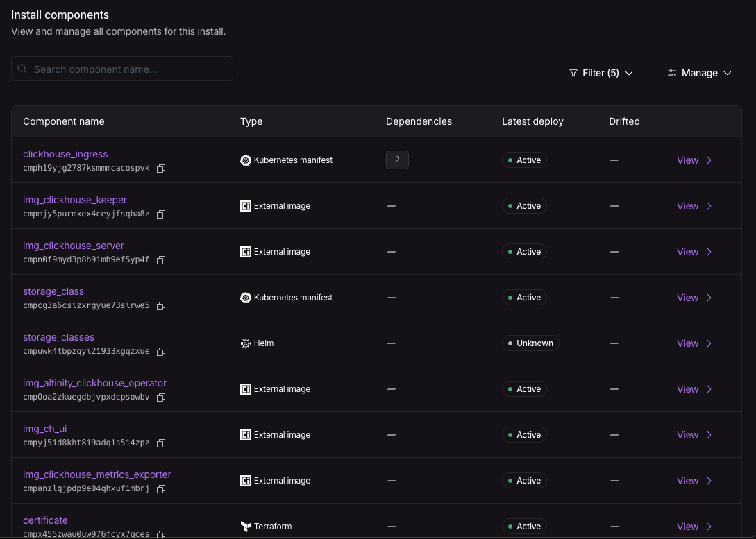Screen dimensions: 756x539
Task: Expand the dependencies badge for clickhouse_ingress
Action: [397, 160]
